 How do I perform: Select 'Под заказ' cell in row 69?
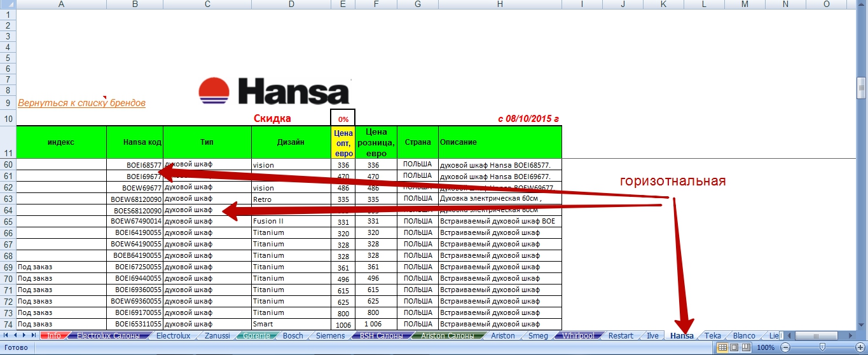[61, 267]
